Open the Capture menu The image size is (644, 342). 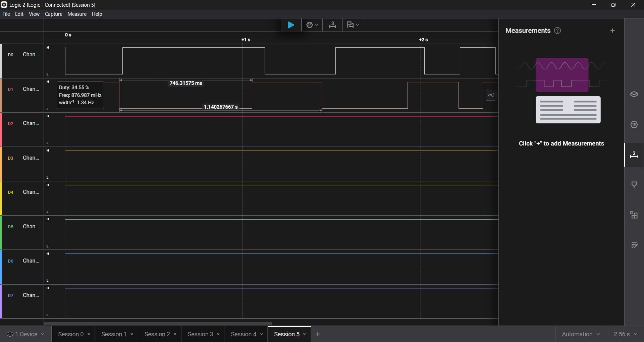pos(54,14)
